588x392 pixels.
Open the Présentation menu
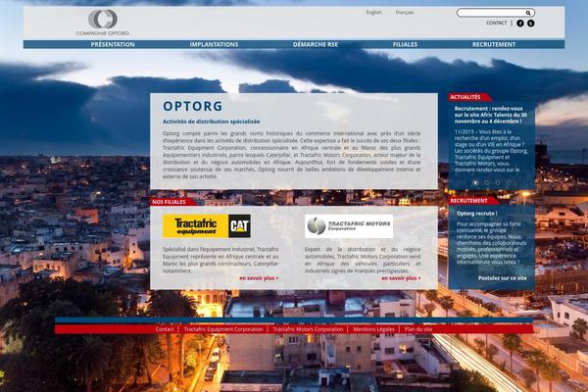pyautogui.click(x=113, y=44)
